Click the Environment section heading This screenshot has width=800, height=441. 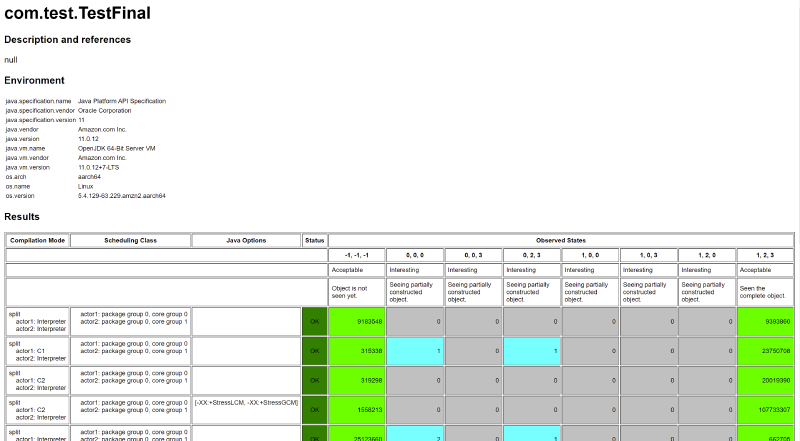tap(34, 80)
